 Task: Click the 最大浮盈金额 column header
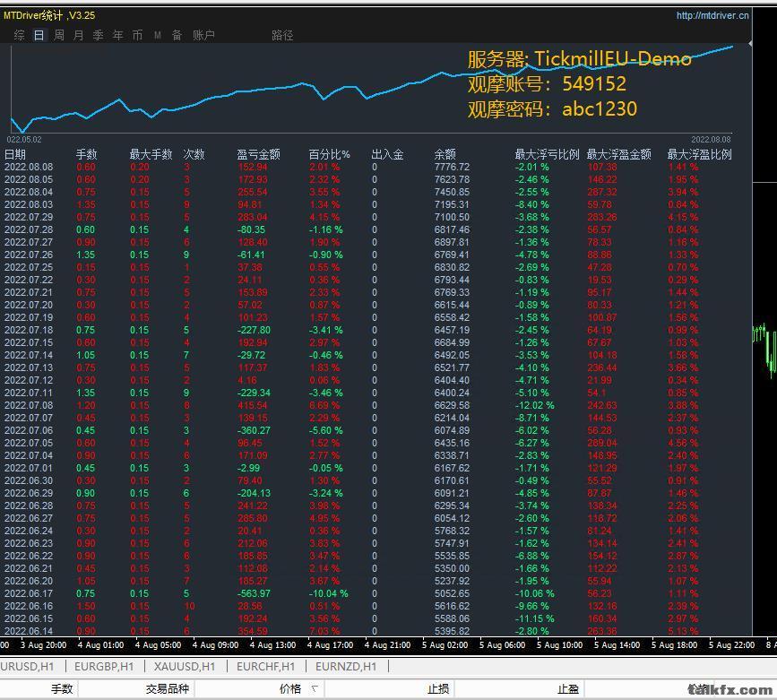(619, 154)
